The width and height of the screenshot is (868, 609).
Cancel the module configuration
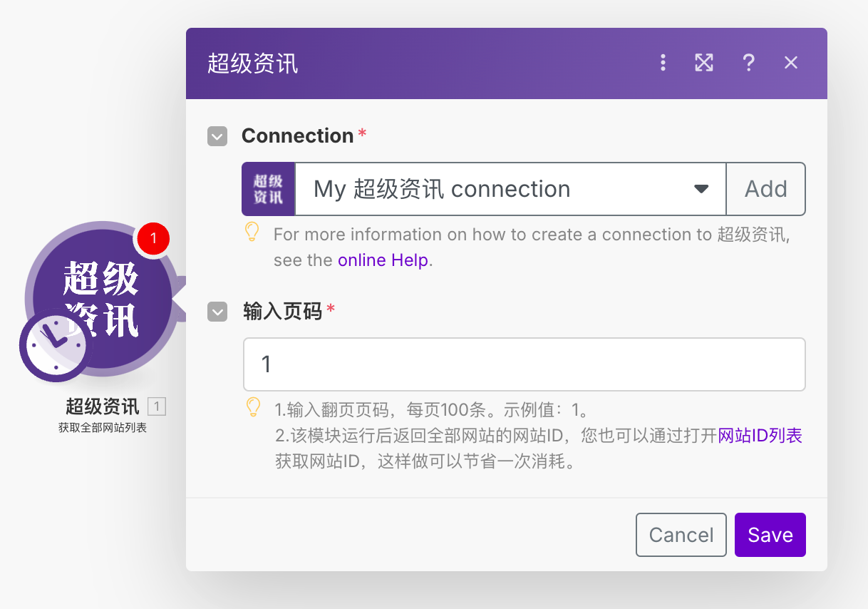(x=681, y=535)
